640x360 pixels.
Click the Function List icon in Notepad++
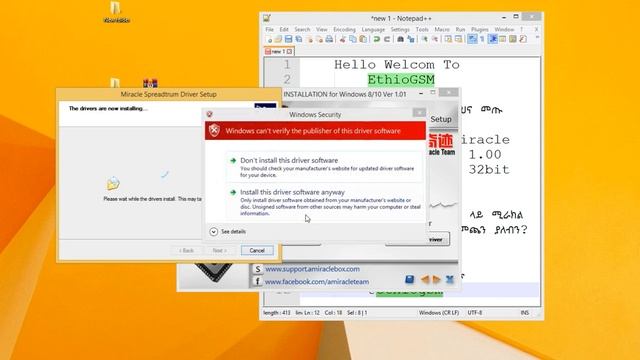point(523,39)
